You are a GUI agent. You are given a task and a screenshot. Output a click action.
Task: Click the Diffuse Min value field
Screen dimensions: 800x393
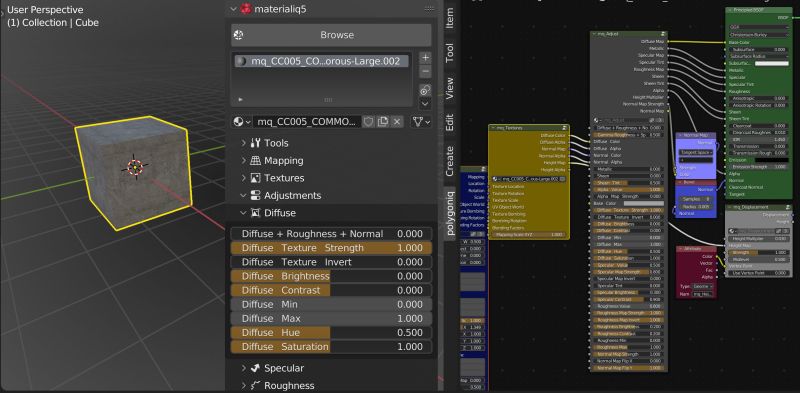pos(331,304)
